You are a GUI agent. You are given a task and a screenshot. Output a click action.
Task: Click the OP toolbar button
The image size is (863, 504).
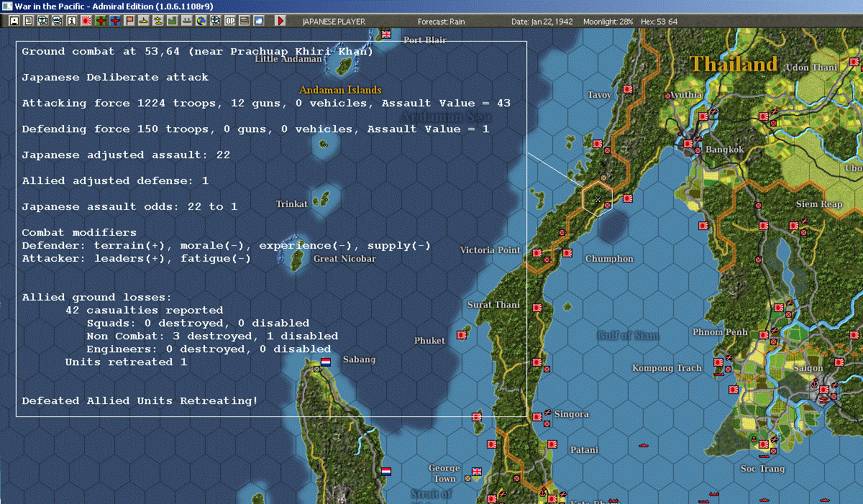pos(230,21)
